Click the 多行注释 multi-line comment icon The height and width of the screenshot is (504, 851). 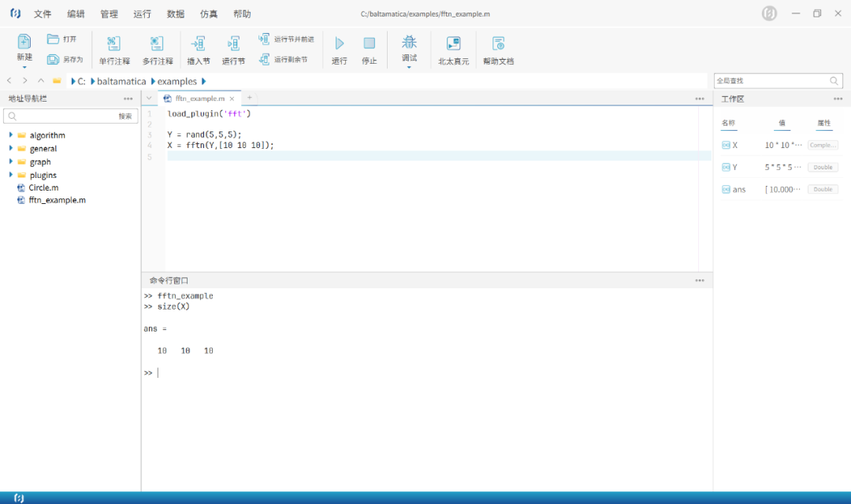pyautogui.click(x=158, y=44)
